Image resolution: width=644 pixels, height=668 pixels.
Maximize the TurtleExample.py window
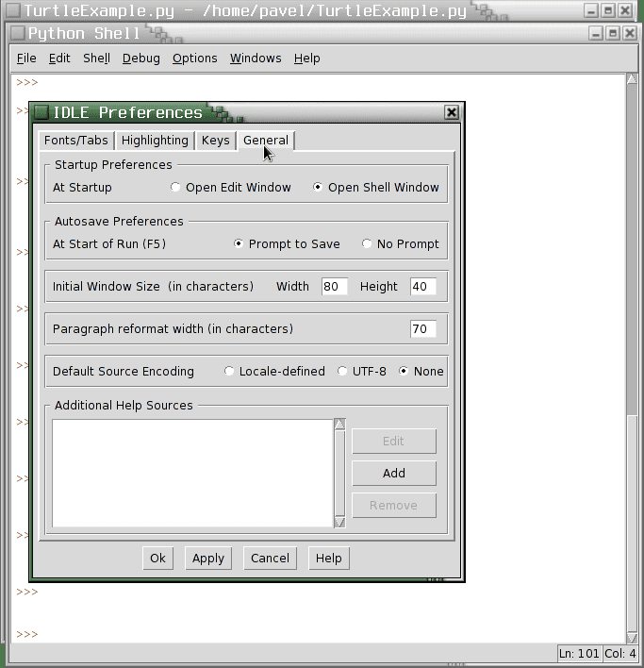tap(608, 10)
